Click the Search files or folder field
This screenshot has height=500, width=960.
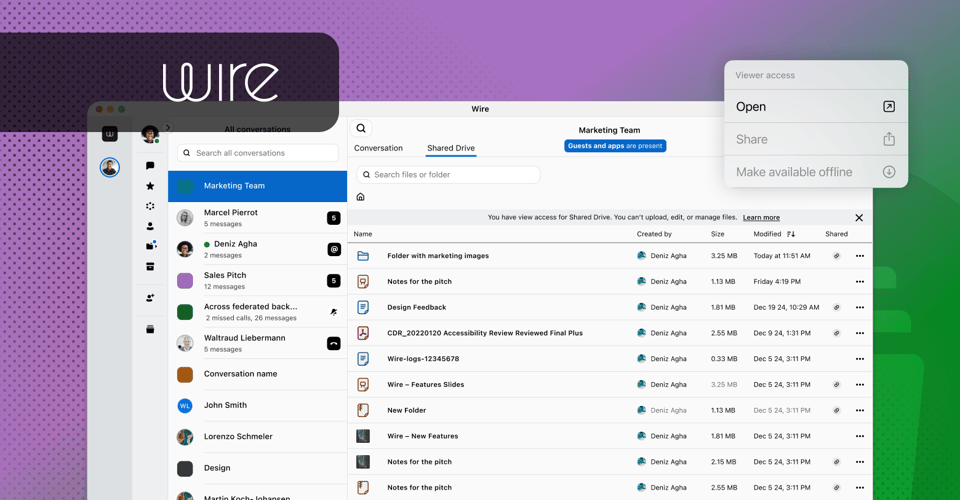pyautogui.click(x=448, y=174)
